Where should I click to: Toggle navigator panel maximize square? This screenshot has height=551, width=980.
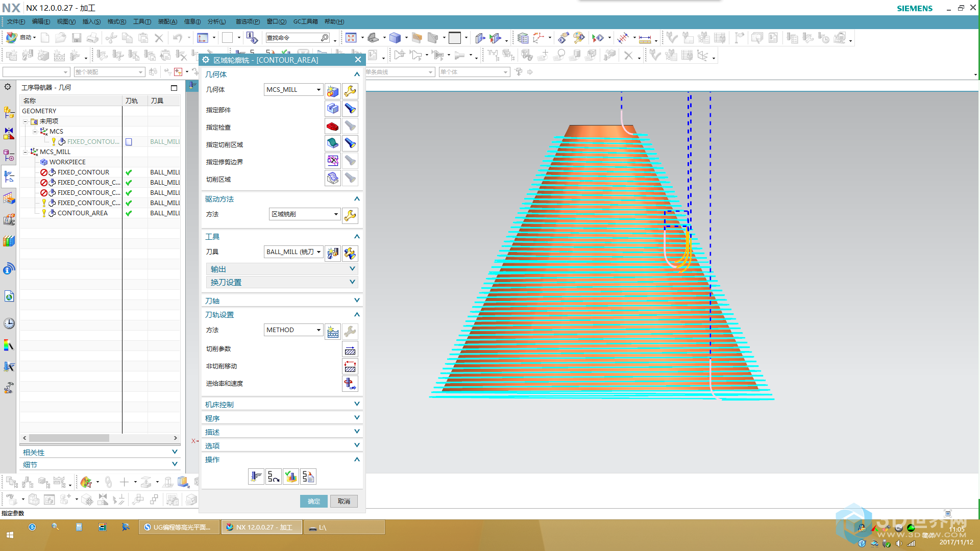point(174,88)
